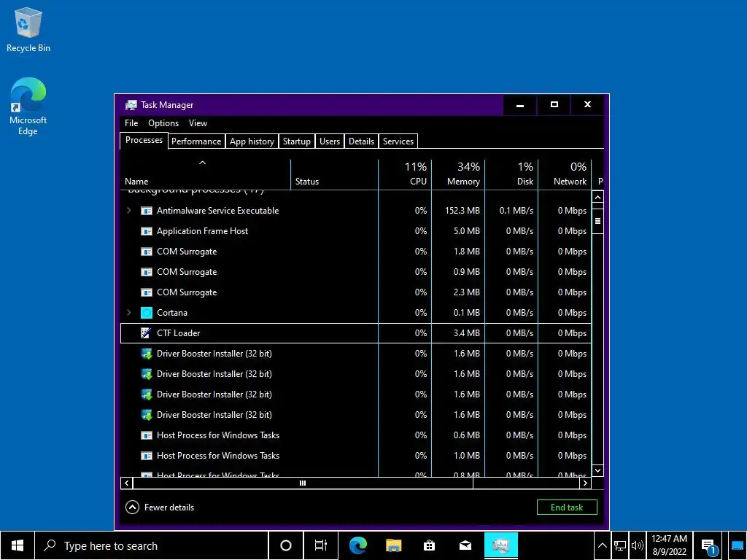Switch to the Startup tab

(297, 141)
